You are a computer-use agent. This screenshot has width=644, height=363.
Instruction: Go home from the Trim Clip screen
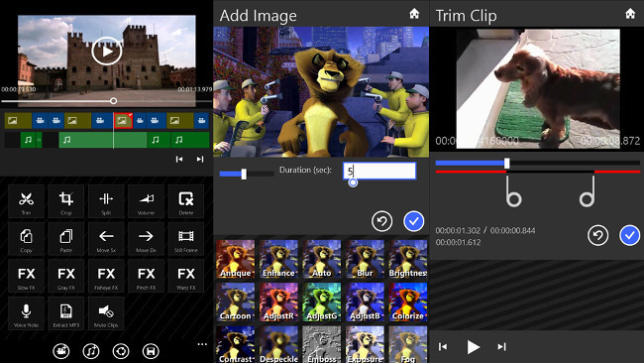(x=630, y=14)
